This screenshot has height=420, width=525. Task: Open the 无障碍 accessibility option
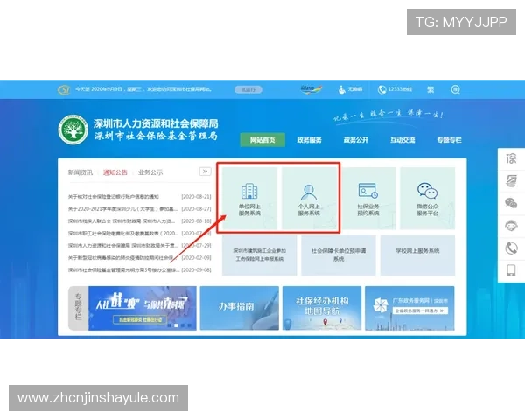coord(351,89)
